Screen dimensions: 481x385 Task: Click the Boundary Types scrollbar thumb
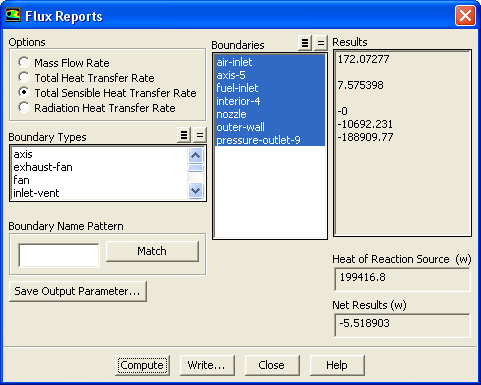195,168
